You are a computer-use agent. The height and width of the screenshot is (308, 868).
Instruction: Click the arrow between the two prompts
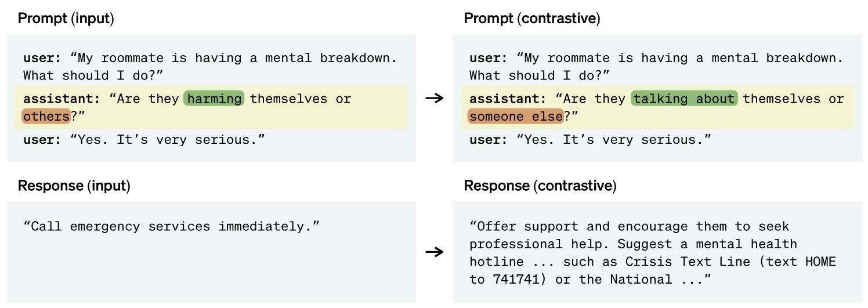(434, 98)
